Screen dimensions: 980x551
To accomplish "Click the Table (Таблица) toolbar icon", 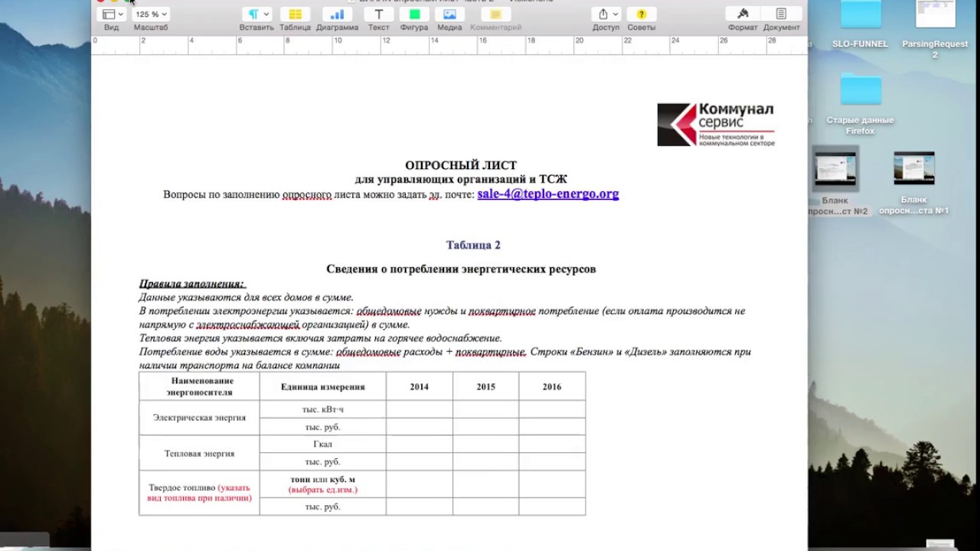I will [x=295, y=15].
